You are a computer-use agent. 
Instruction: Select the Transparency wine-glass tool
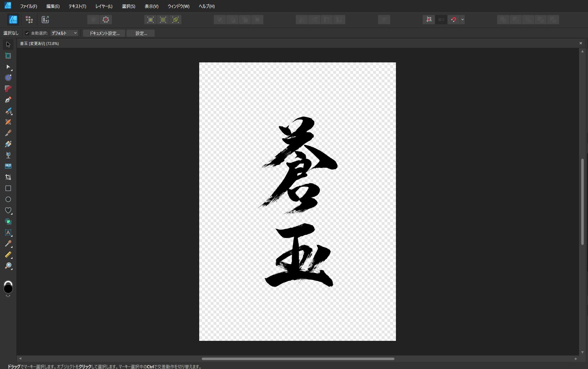[x=8, y=155]
